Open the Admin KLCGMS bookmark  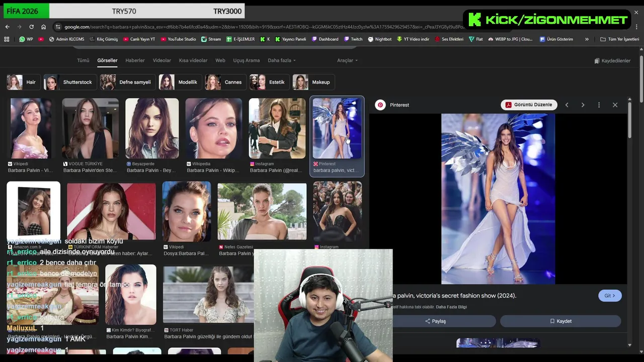pyautogui.click(x=67, y=39)
